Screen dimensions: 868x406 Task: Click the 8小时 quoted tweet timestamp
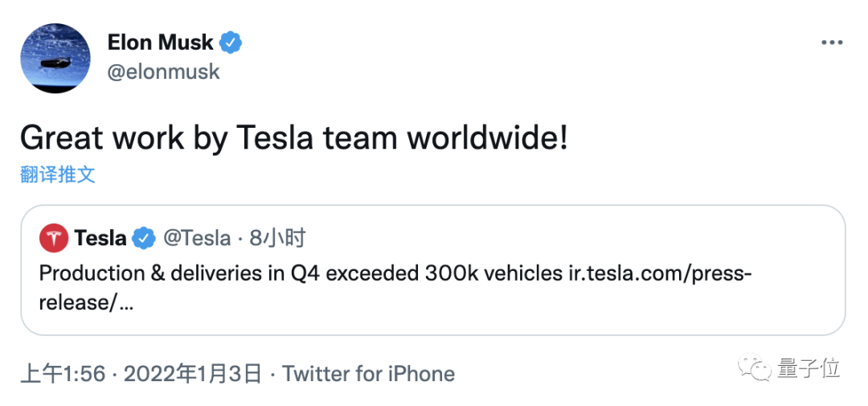(x=277, y=239)
